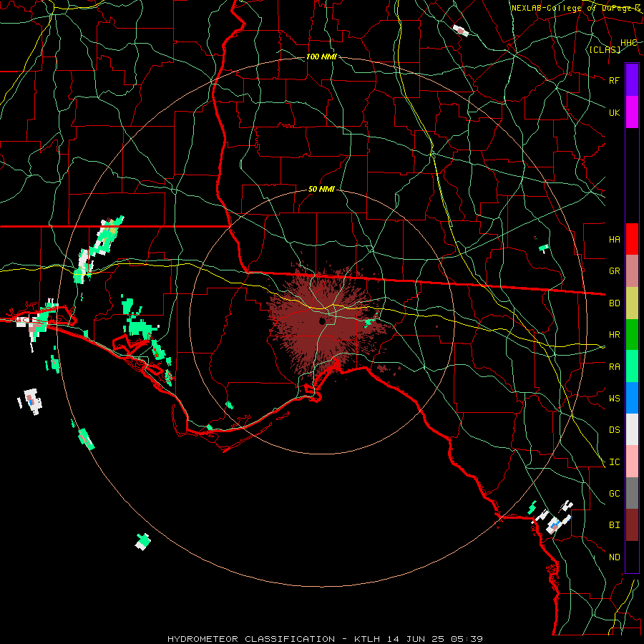Click the white DS legend swatch
The width and height of the screenshot is (644, 644).
(x=632, y=429)
